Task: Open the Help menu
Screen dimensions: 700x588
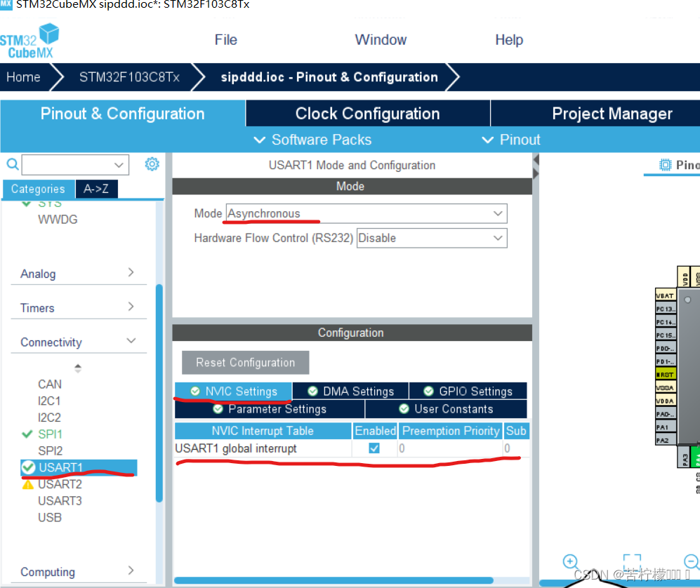Action: pyautogui.click(x=509, y=40)
